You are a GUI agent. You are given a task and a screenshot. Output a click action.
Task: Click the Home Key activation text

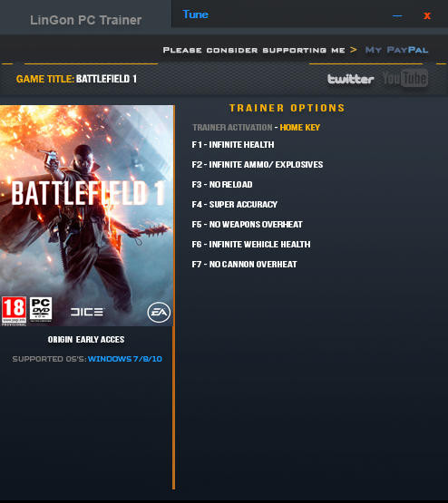pyautogui.click(x=300, y=128)
